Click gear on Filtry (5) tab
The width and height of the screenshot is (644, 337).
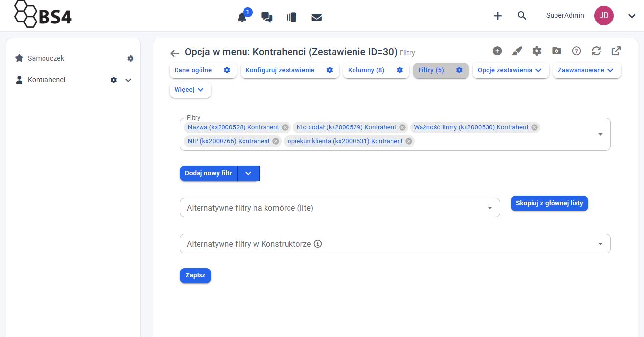tap(459, 70)
